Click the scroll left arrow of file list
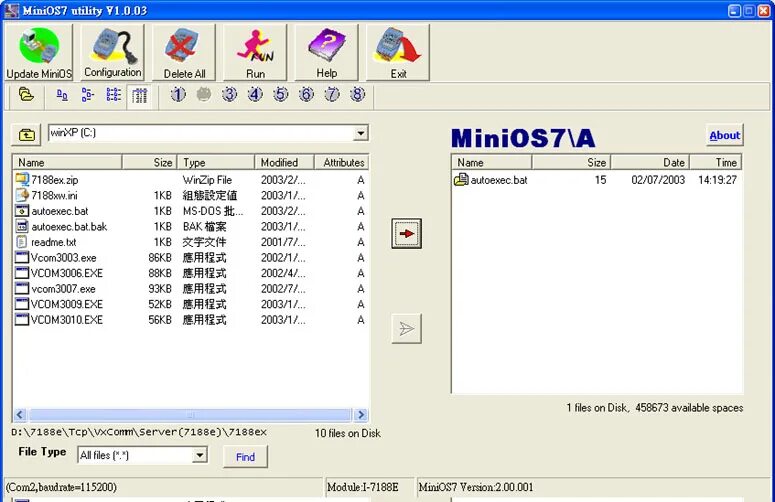This screenshot has height=502, width=775. click(20, 415)
